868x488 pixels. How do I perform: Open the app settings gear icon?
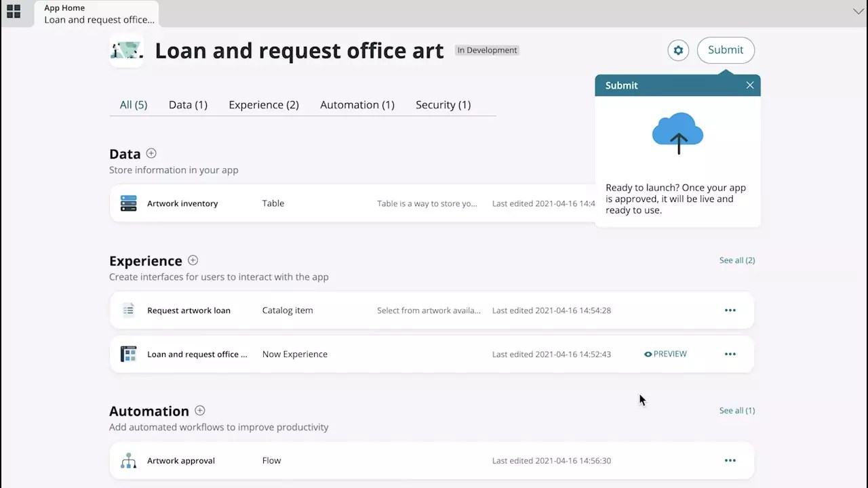pyautogui.click(x=678, y=49)
